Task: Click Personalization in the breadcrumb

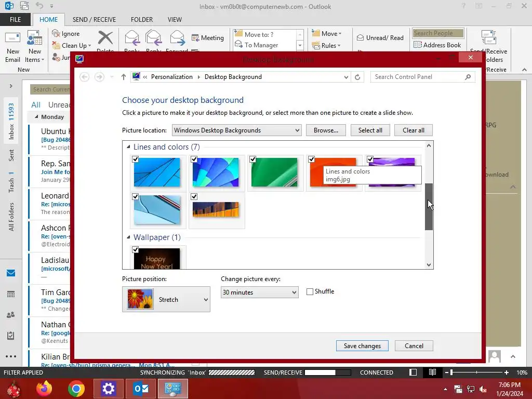Action: tap(171, 77)
